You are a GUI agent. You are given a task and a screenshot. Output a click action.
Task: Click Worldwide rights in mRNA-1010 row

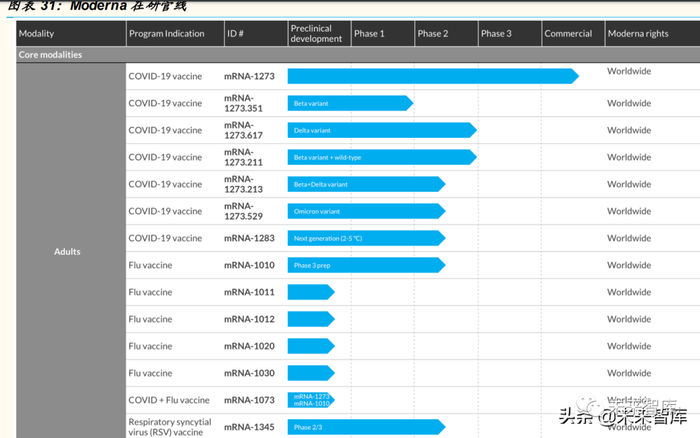(x=629, y=265)
